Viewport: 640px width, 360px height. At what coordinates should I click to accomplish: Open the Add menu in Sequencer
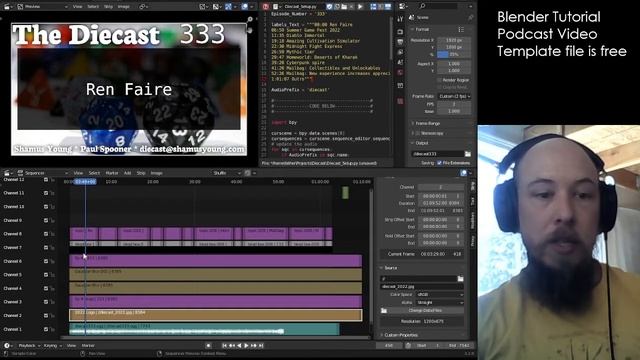(127, 173)
